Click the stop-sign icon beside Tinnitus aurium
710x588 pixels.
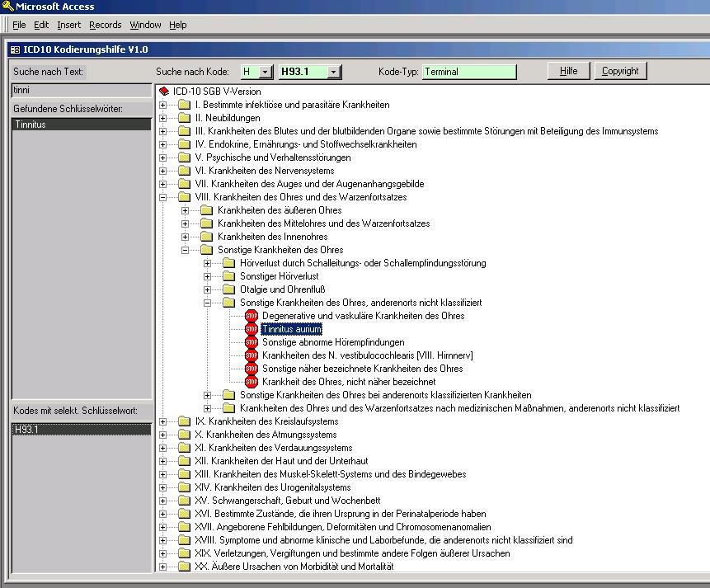click(x=252, y=329)
